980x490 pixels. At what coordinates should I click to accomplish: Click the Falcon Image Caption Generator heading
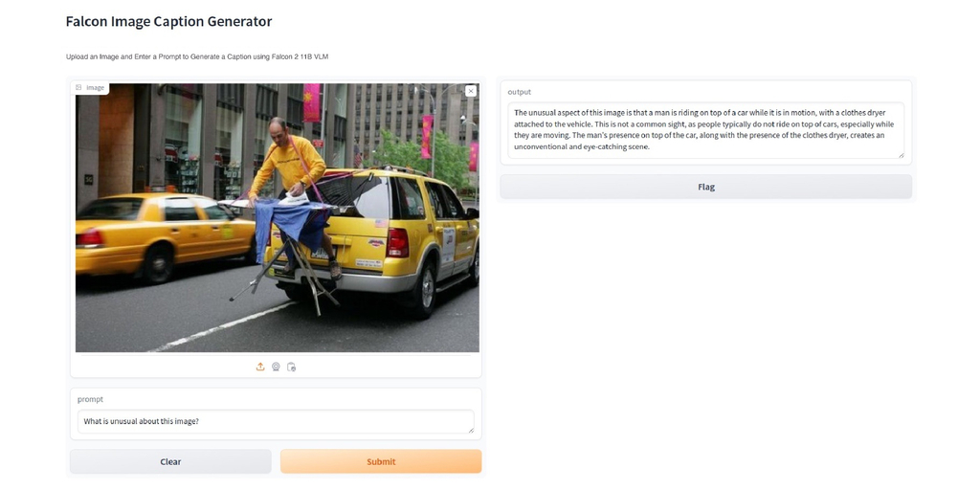[x=168, y=21]
